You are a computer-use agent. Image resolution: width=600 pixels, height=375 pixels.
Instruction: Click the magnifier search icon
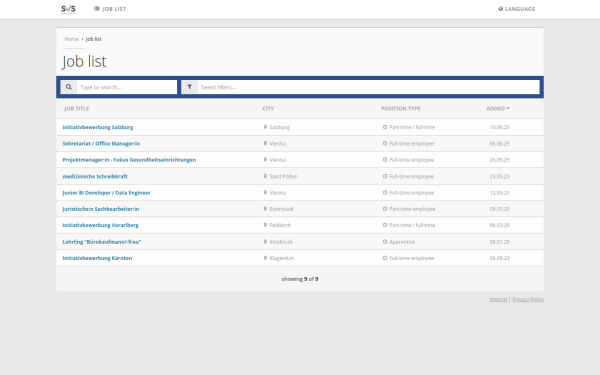(x=68, y=87)
